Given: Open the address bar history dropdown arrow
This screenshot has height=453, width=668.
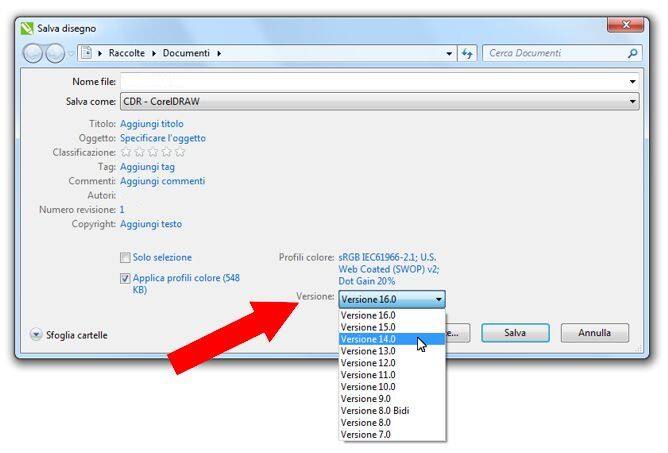Looking at the screenshot, I should (449, 53).
